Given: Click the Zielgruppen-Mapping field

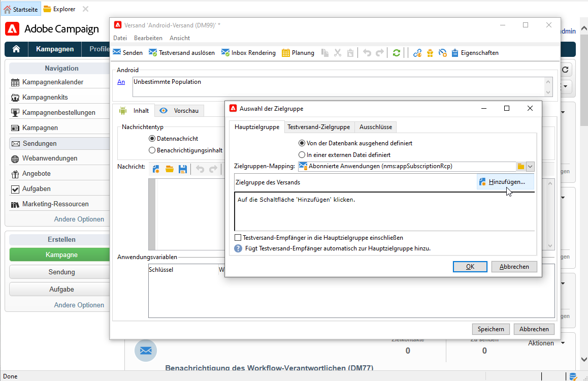Looking at the screenshot, I should (407, 167).
